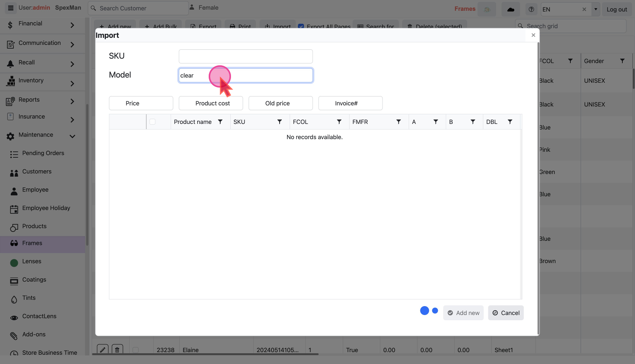
Task: Expand the Financial menu section
Action: pyautogui.click(x=72, y=25)
